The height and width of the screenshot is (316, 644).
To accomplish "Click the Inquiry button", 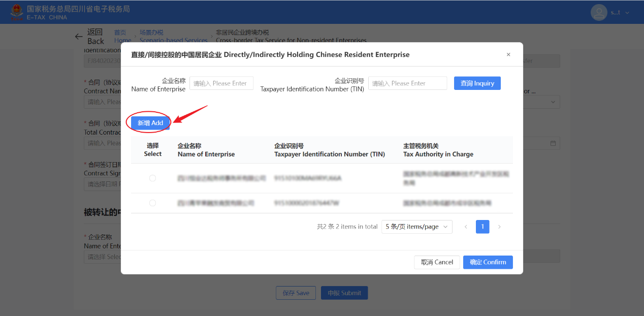I will (477, 83).
